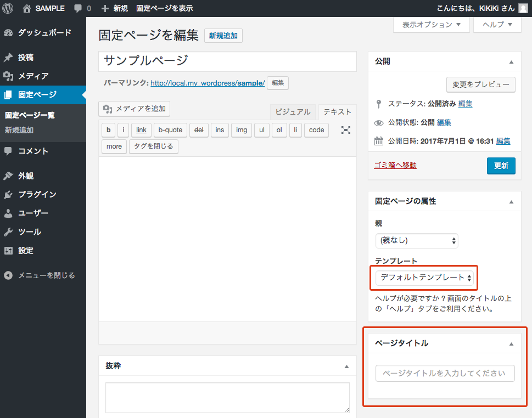The width and height of the screenshot is (532, 418).
Task: Open the 親 parent page dropdown
Action: click(x=417, y=241)
